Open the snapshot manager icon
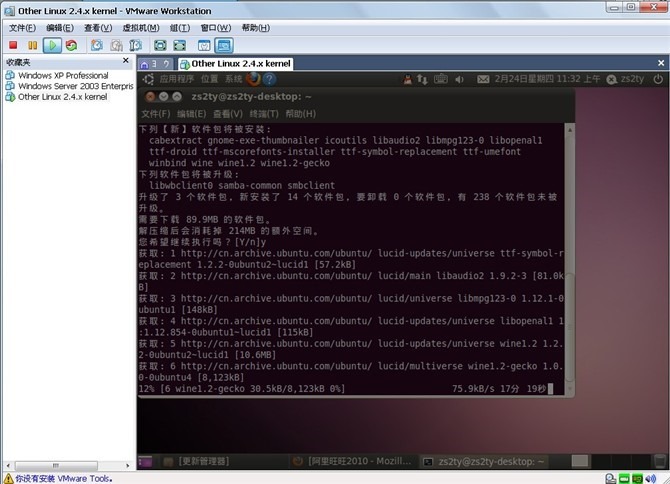This screenshot has height=484, width=670. 135,45
